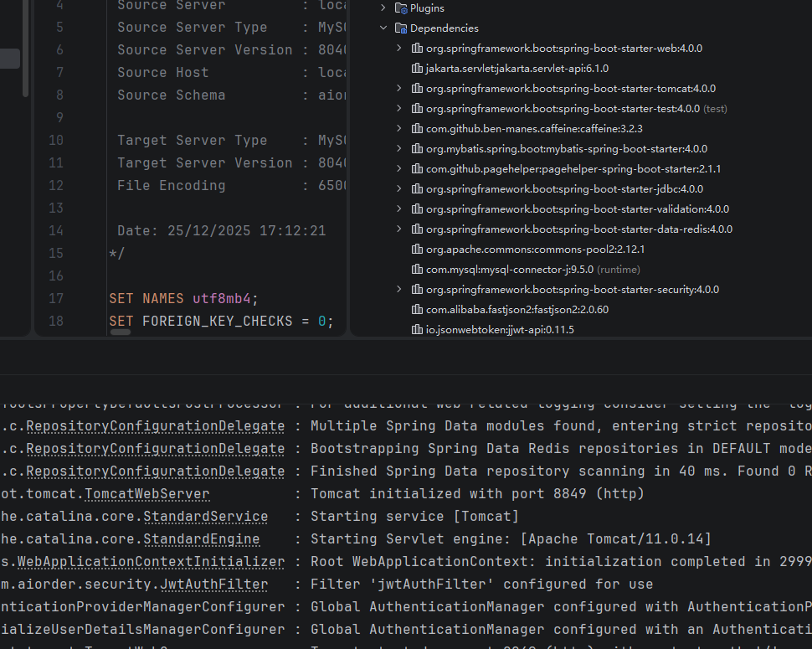Open RepositoryConfigurationDelegate link on Bootstrapping line
This screenshot has height=649, width=812.
point(156,449)
